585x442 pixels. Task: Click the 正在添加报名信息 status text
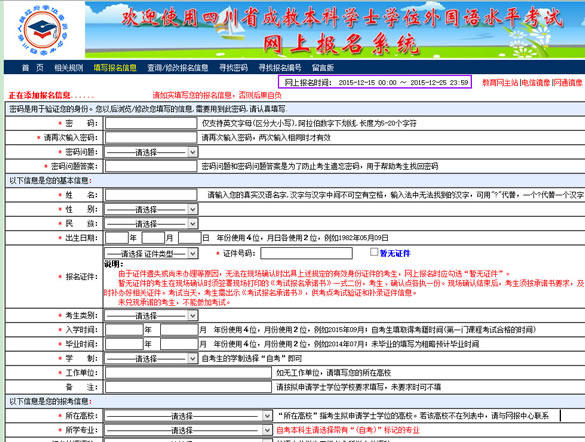pos(51,95)
